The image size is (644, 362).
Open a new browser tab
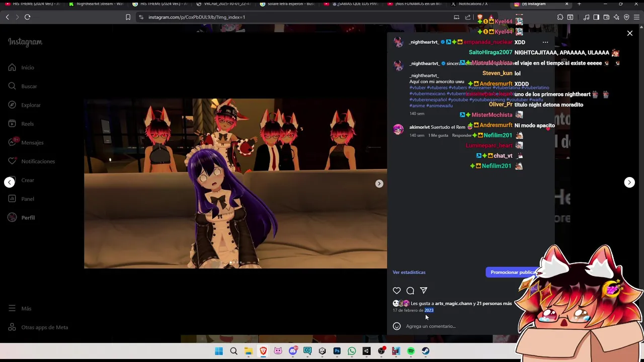(x=579, y=4)
